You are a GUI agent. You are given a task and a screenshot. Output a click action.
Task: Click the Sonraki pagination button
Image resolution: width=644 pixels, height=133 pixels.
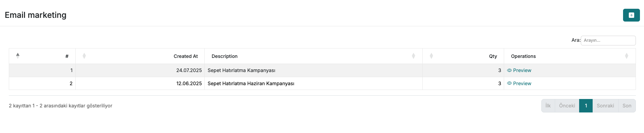point(605,106)
